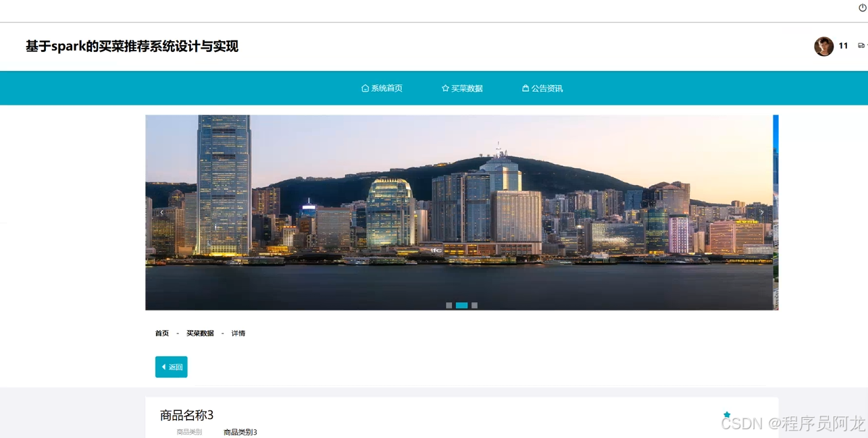Open the user avatar photo in the header
868x438 pixels.
tap(823, 46)
